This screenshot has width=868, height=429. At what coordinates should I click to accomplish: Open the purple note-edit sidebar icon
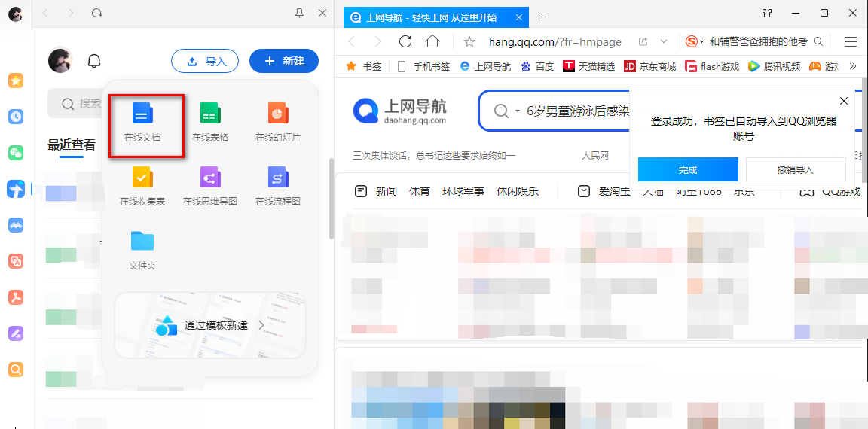pos(16,333)
